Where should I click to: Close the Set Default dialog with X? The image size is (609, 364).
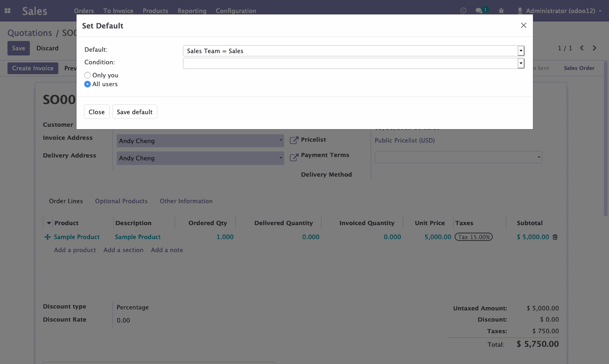[524, 26]
